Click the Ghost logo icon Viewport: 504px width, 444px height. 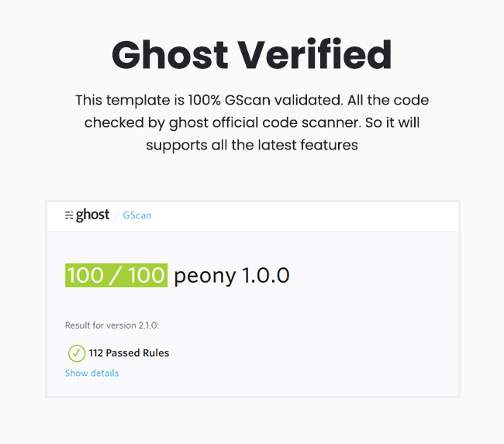(69, 215)
